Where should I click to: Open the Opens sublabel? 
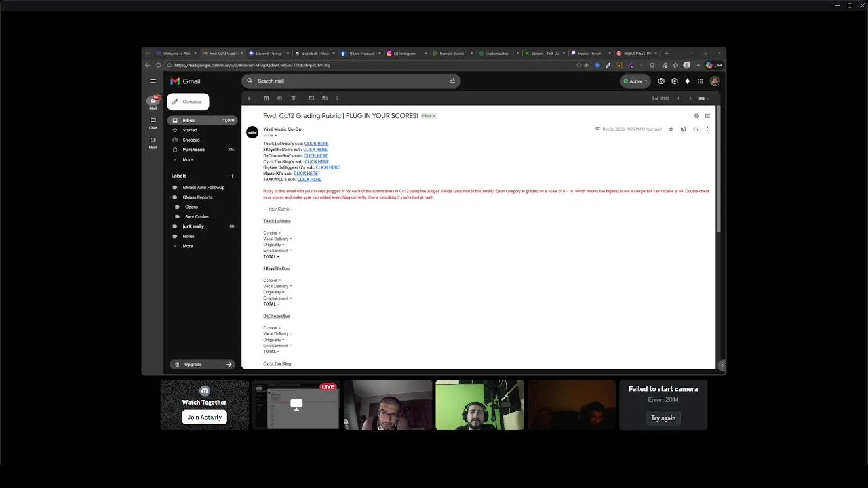(191, 207)
